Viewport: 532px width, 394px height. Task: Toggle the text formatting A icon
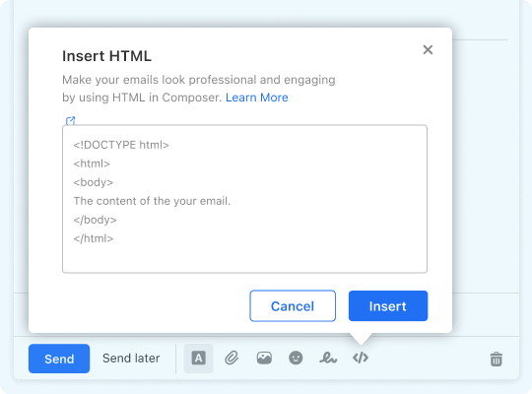[198, 358]
